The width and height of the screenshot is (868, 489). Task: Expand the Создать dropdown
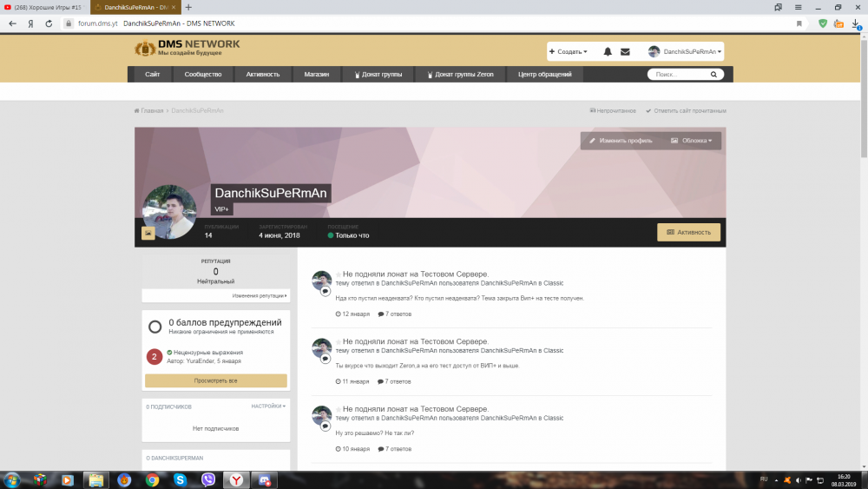point(569,52)
